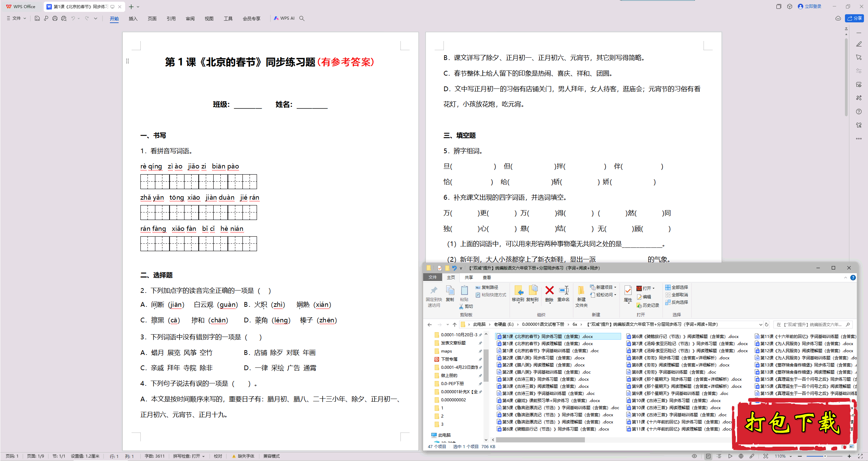Open the 共享 tab in Explorer
This screenshot has width=868, height=461.
pos(469,278)
